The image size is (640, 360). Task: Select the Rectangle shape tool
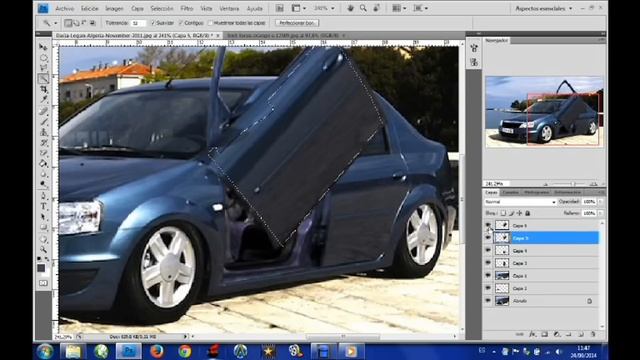(x=43, y=227)
